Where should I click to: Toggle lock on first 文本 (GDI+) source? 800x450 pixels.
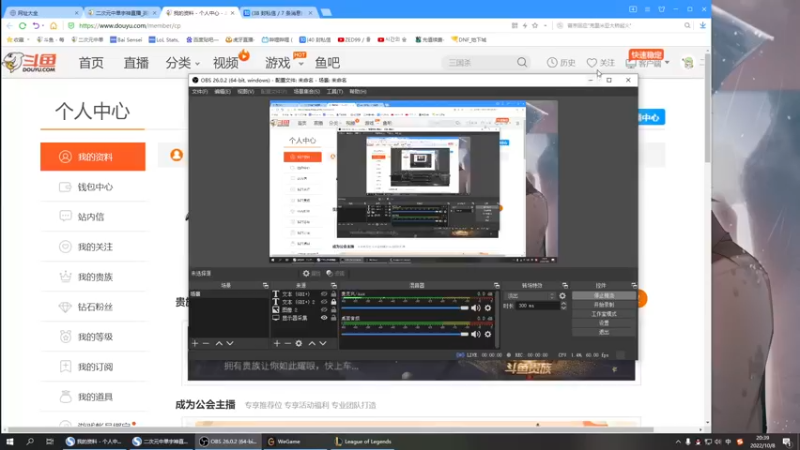pyautogui.click(x=334, y=294)
